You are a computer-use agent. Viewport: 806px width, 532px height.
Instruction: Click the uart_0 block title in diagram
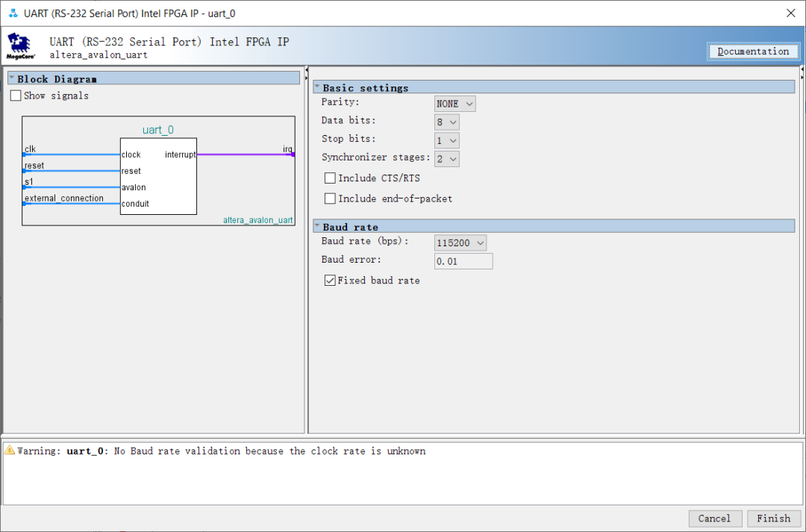[157, 130]
